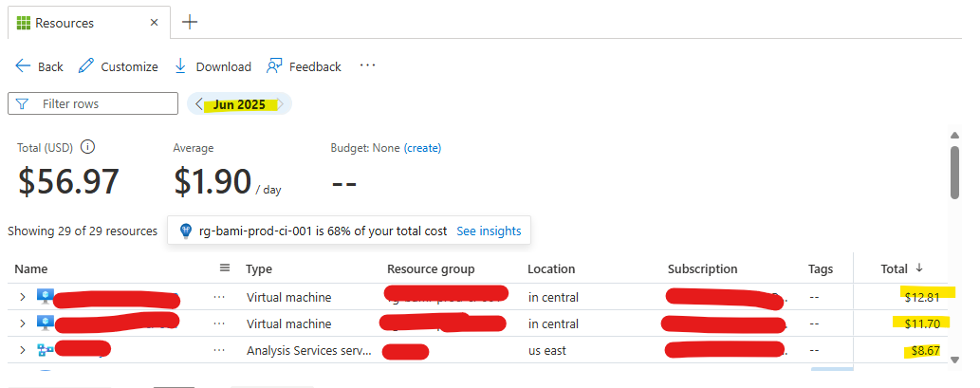Open the See insights link
The height and width of the screenshot is (388, 980).
(489, 231)
